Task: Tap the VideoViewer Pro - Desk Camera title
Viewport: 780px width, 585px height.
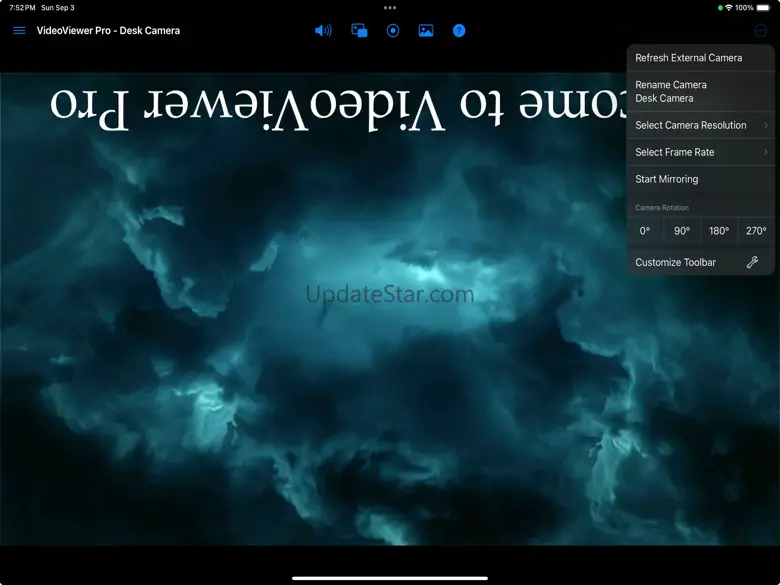Action: 108,31
